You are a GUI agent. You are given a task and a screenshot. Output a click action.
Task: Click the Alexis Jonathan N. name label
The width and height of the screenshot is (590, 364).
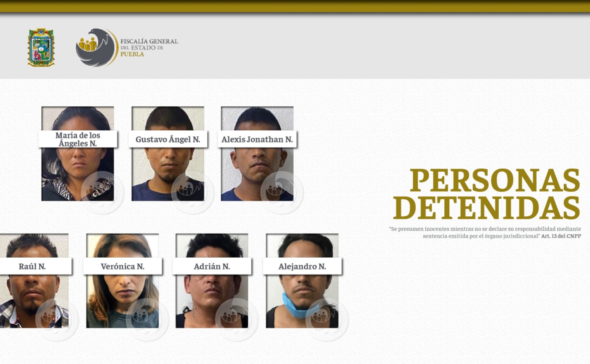click(257, 139)
